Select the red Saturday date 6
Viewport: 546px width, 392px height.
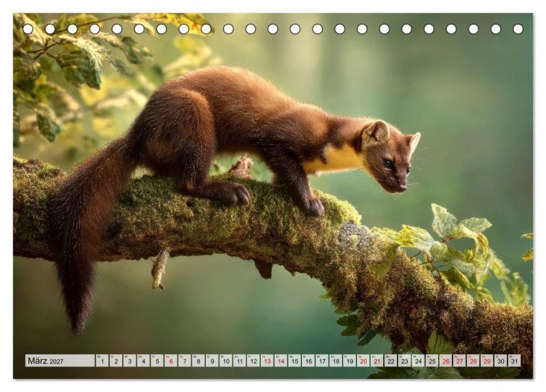pyautogui.click(x=171, y=361)
